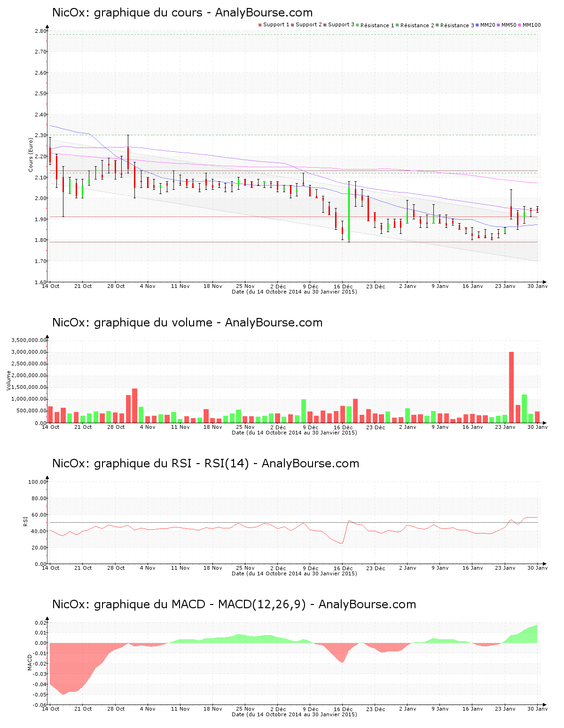Click the "graphique du RSI - RSI(14)" title
Image resolution: width=564 pixels, height=728 pixels.
(171, 464)
